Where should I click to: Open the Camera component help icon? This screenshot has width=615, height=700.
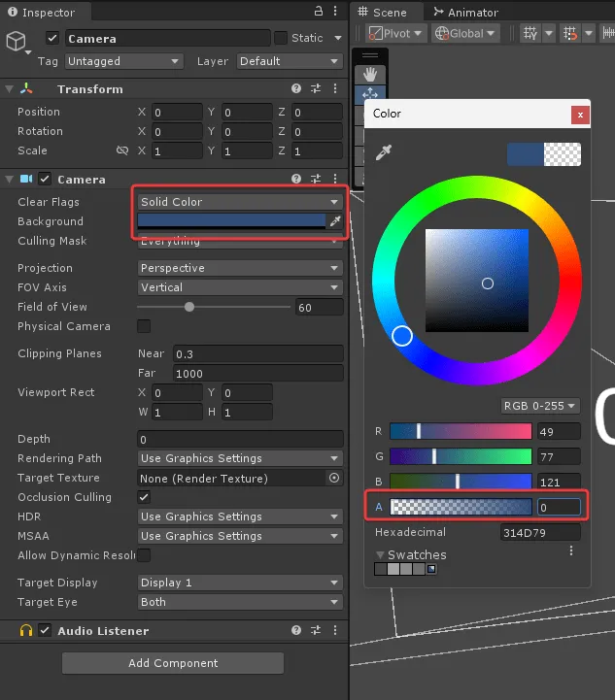[296, 180]
